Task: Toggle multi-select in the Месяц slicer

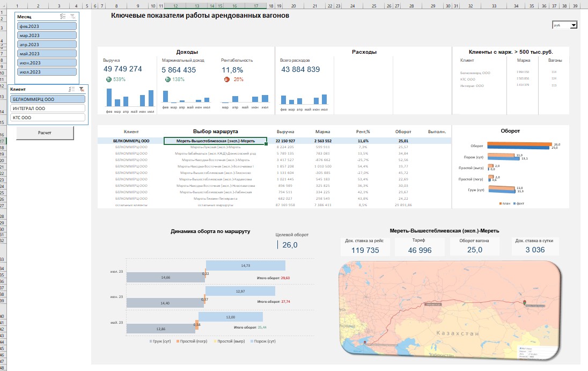Action: click(63, 17)
